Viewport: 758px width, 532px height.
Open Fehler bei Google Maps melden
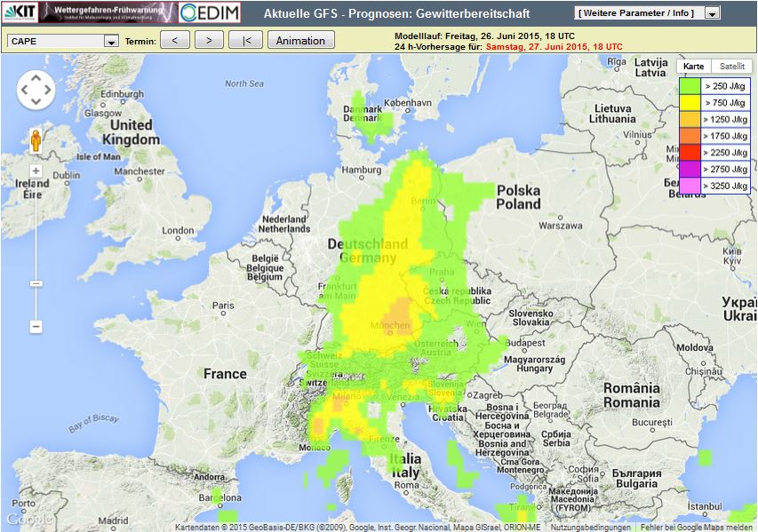[x=696, y=528]
